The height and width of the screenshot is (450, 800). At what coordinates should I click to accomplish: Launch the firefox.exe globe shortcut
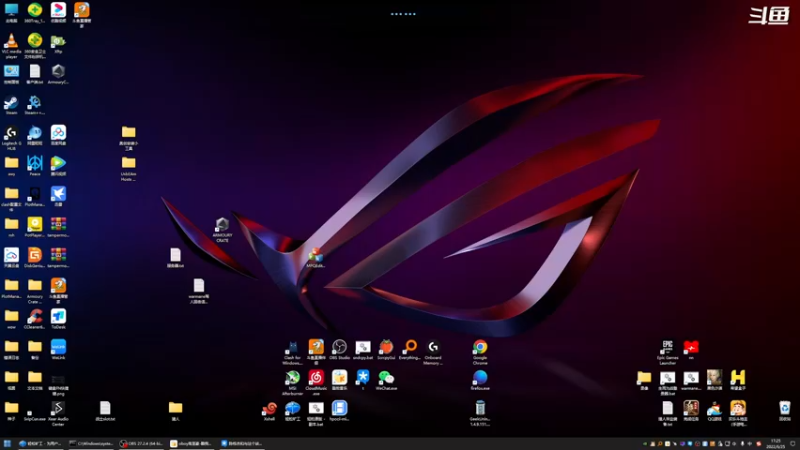click(480, 378)
